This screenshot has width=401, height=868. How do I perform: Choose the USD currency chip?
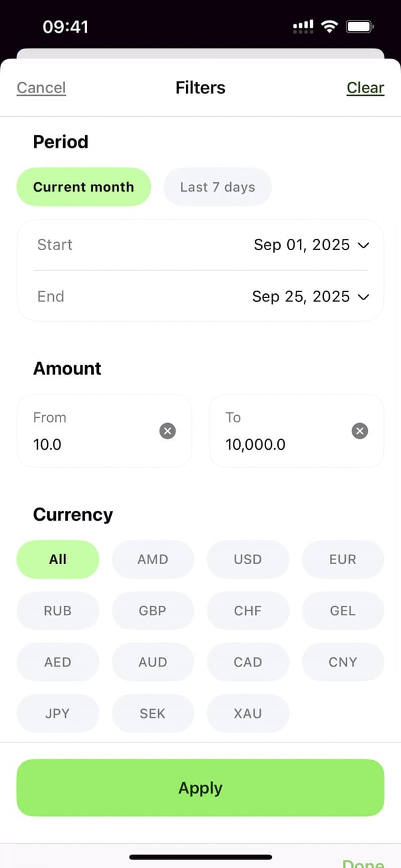coord(247,559)
